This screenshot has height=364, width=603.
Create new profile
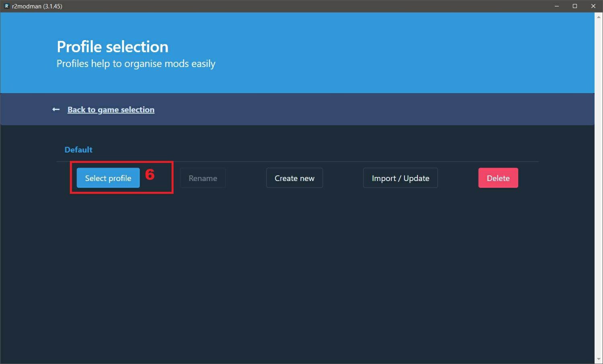(294, 178)
